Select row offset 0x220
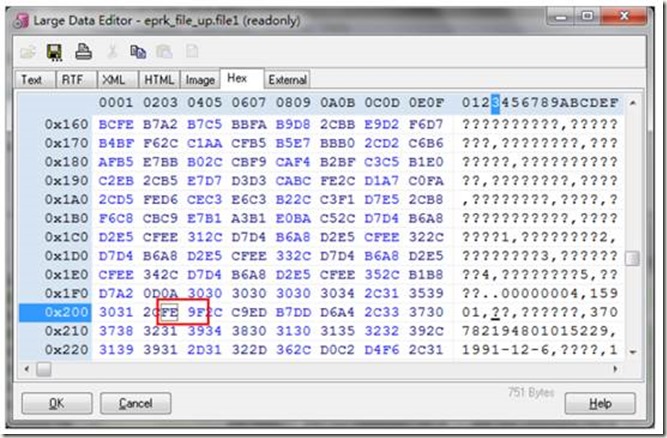Image resolution: width=667 pixels, height=438 pixels. tap(66, 350)
